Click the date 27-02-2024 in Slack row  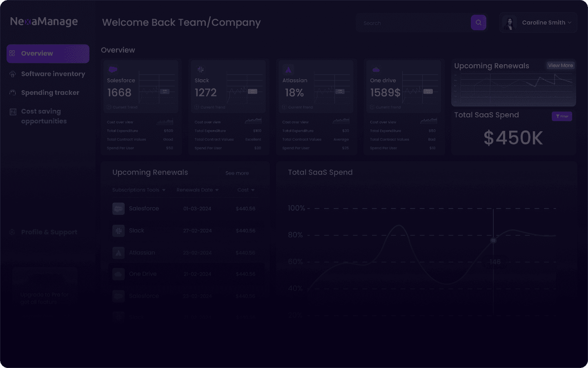[x=197, y=231]
